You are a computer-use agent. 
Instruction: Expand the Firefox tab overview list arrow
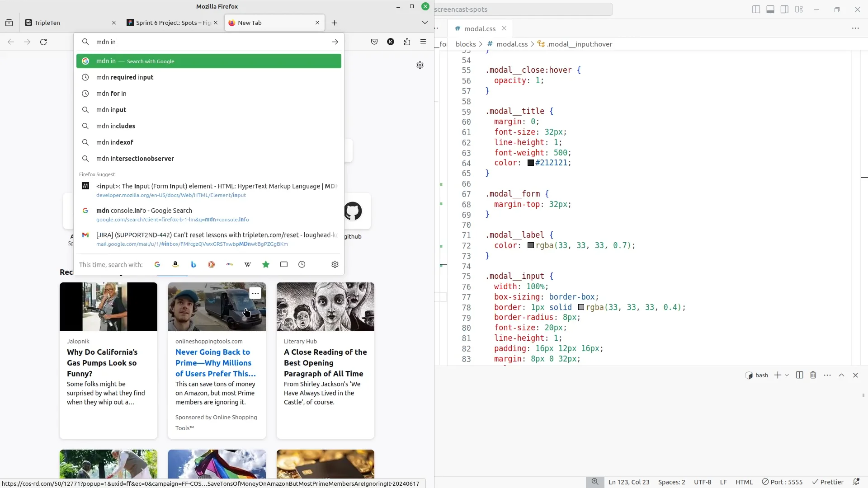[x=425, y=22]
